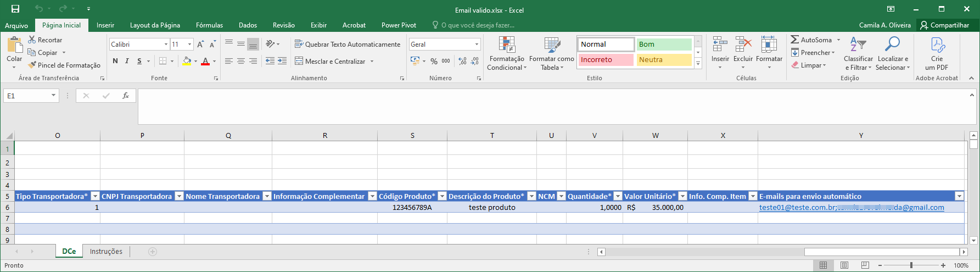The height and width of the screenshot is (272, 980).
Task: Click accounting number format icon
Action: pos(415,61)
